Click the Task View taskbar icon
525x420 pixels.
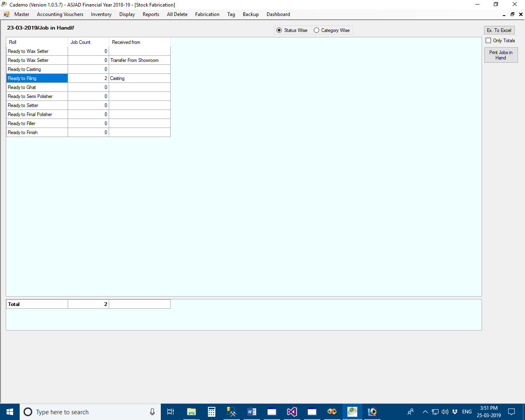click(x=171, y=412)
